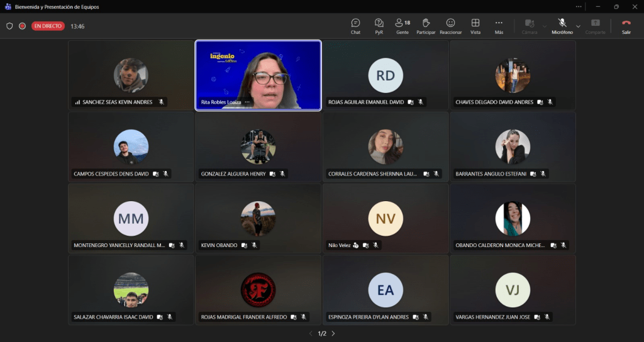Click the EN DIRECTO live badge

pos(48,26)
